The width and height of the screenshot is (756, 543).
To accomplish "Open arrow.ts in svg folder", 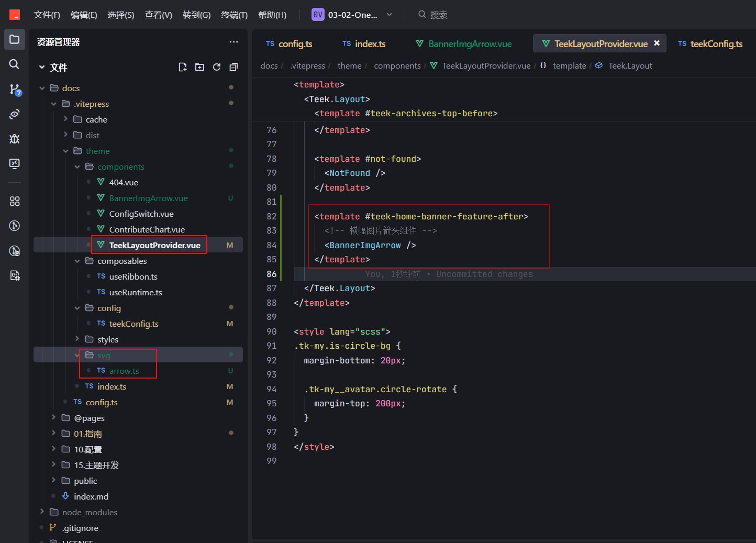I will (124, 371).
